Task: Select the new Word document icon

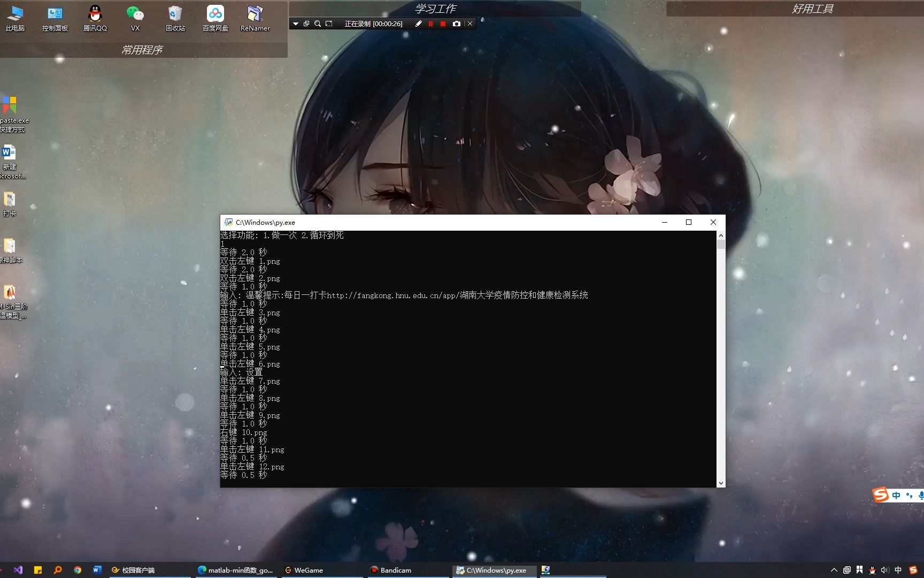Action: 10,161
